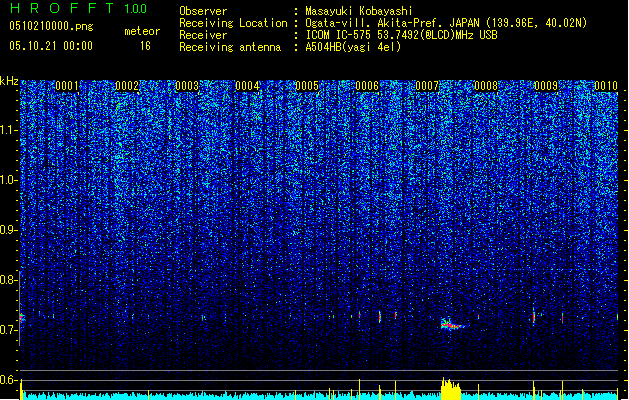Viewport: 629px width, 400px height.
Task: Click the 'Observer' label
Action: click(x=203, y=11)
